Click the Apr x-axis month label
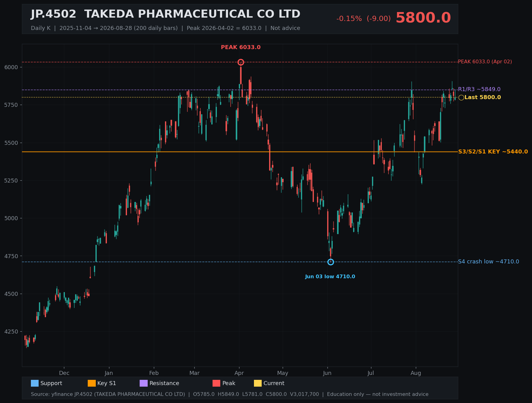532x403 pixels. click(239, 373)
